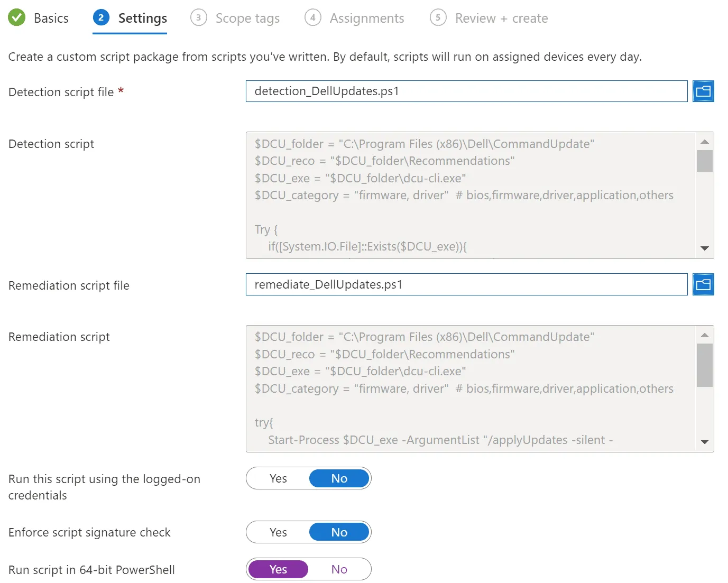Click the remediation script scrollbar thumb
The image size is (728, 583).
coord(704,365)
